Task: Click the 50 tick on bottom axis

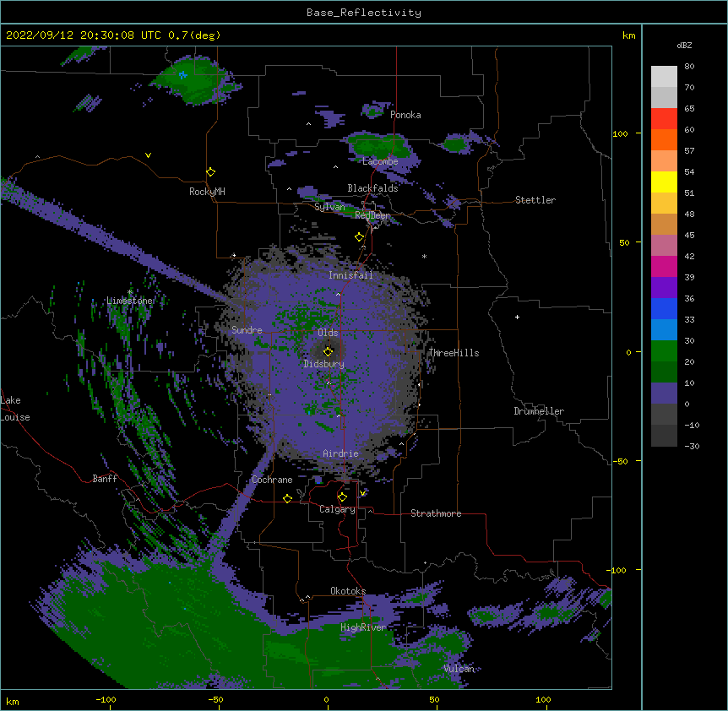Action: pos(434,699)
